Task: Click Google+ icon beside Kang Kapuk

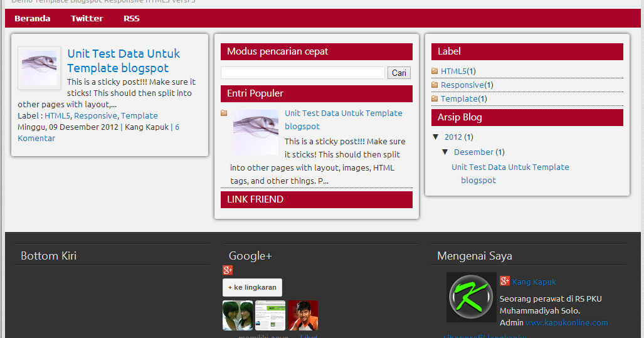Action: pyautogui.click(x=505, y=281)
